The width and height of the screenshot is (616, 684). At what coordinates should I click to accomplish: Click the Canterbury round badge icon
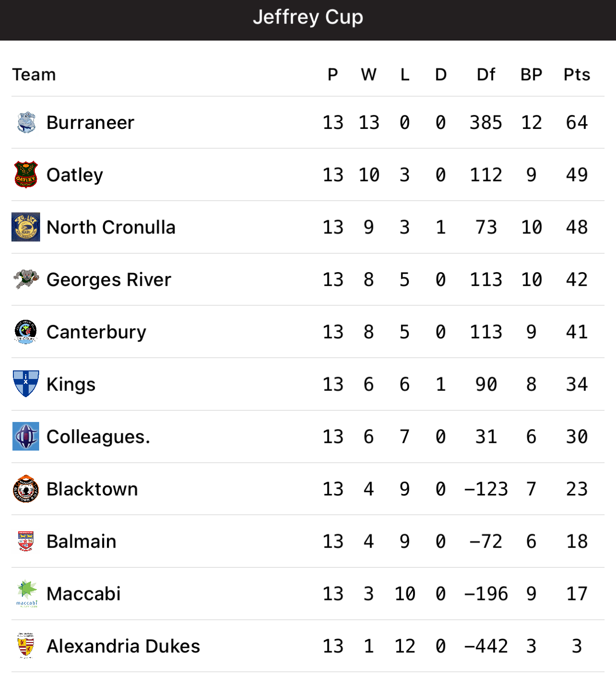[26, 332]
